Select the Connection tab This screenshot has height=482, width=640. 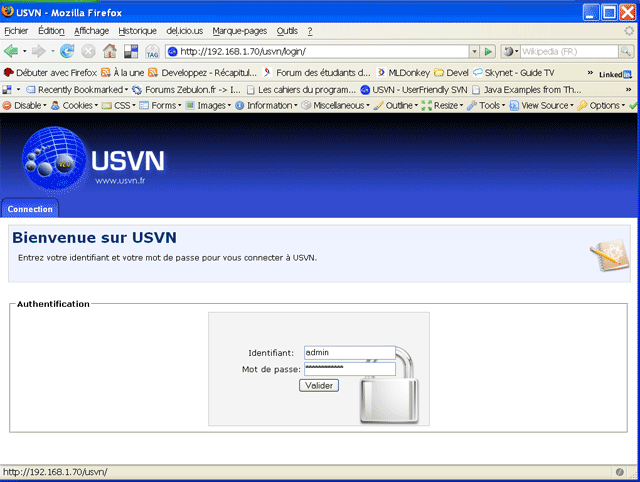click(x=30, y=209)
